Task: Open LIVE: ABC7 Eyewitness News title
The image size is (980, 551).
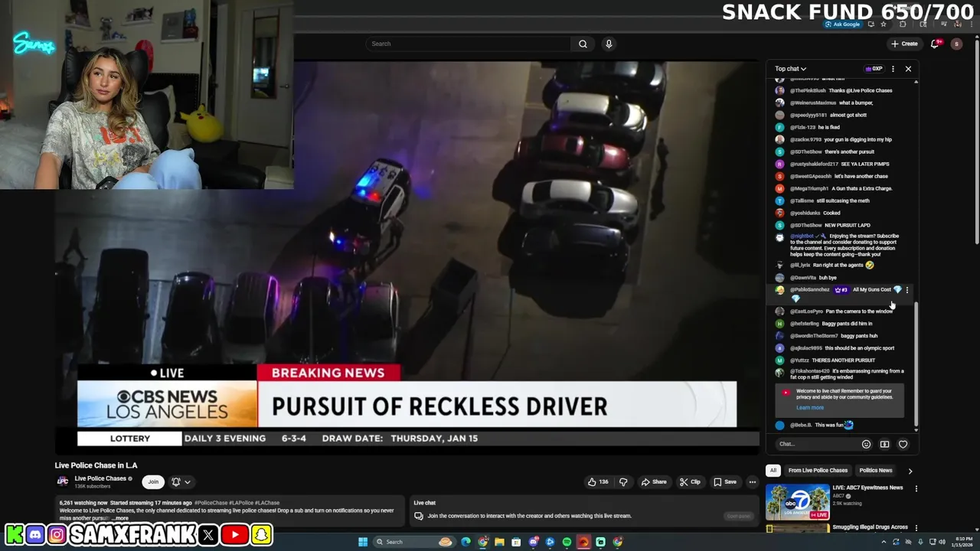Action: point(867,487)
